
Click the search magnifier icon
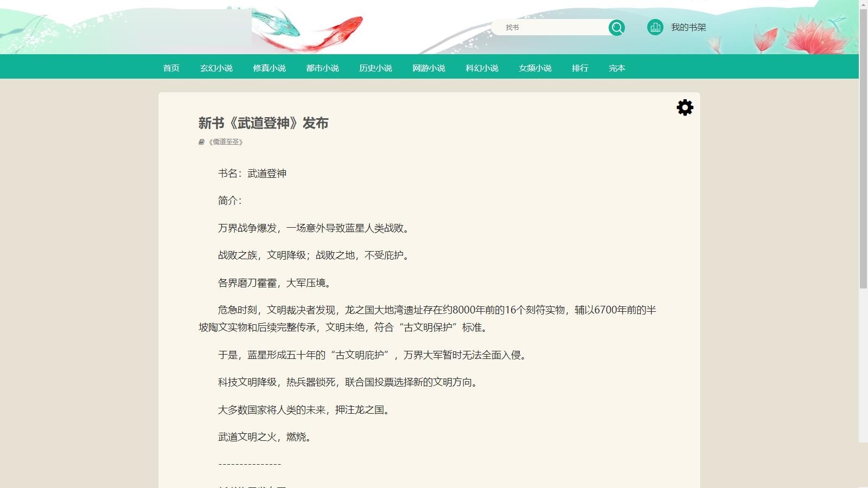617,27
